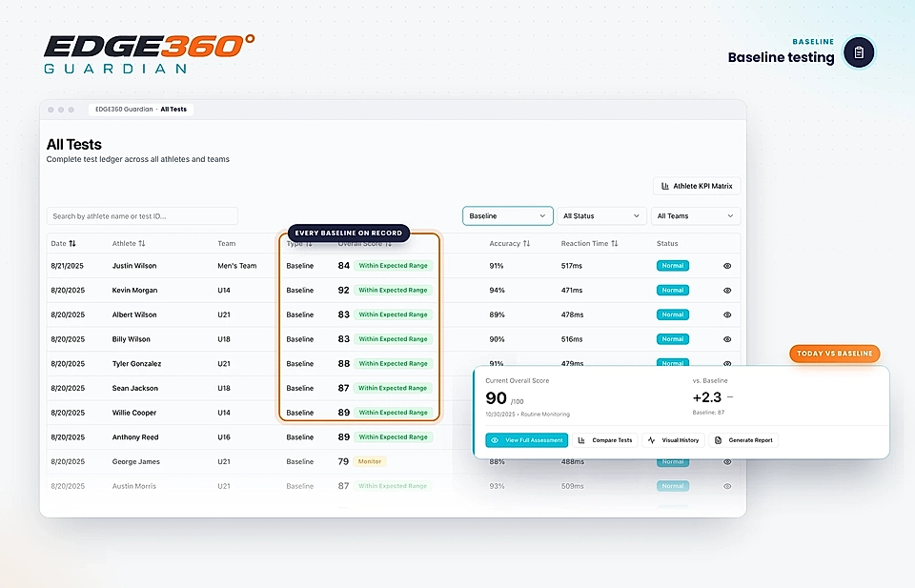Click the 471ms reaction time value
Screen dimensions: 915x588
pos(572,290)
